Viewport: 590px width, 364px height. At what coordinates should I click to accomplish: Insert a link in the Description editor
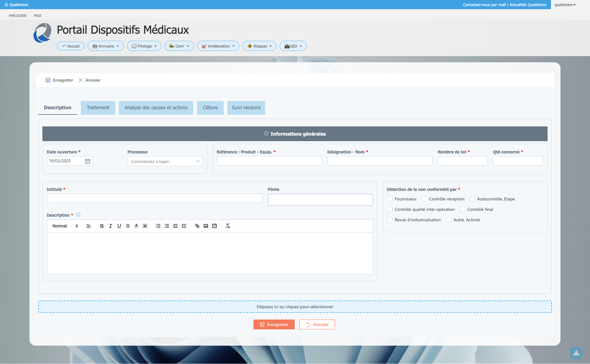(197, 226)
